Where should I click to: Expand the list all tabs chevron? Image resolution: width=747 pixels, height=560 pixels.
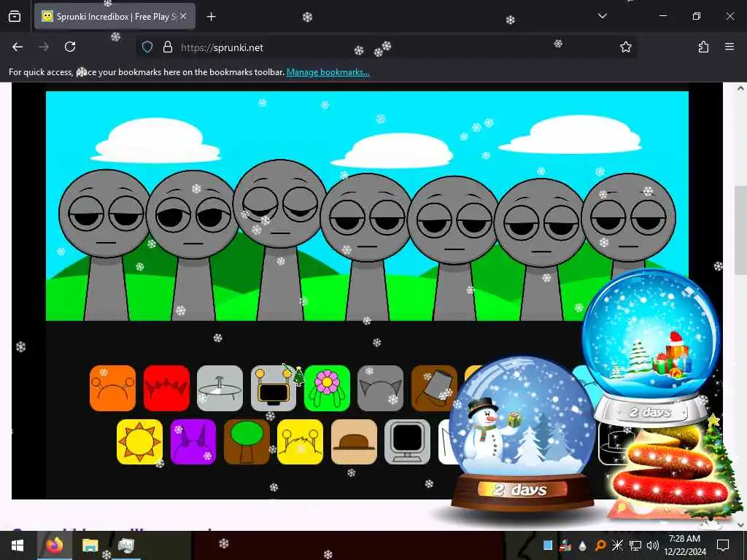click(x=602, y=16)
